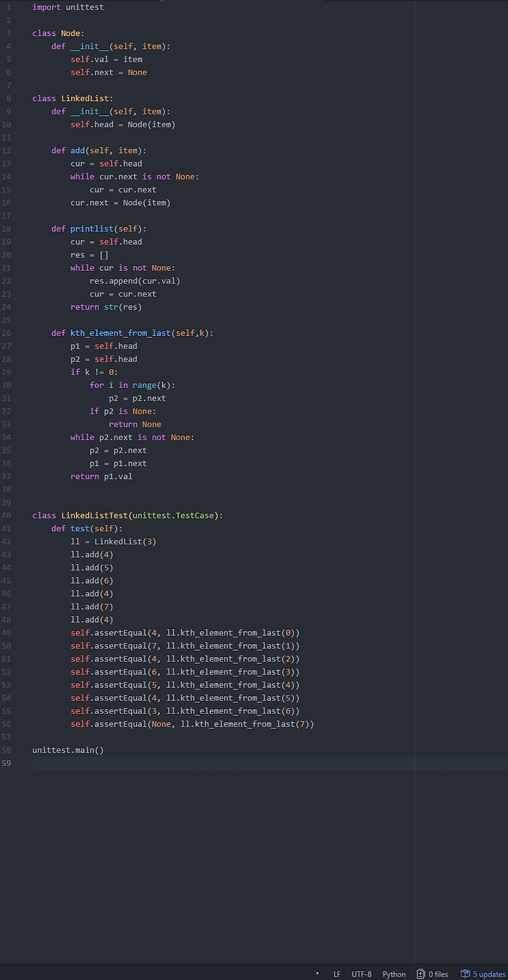Image resolution: width=508 pixels, height=980 pixels.
Task: Click the 0 files git status icon
Action: click(432, 974)
